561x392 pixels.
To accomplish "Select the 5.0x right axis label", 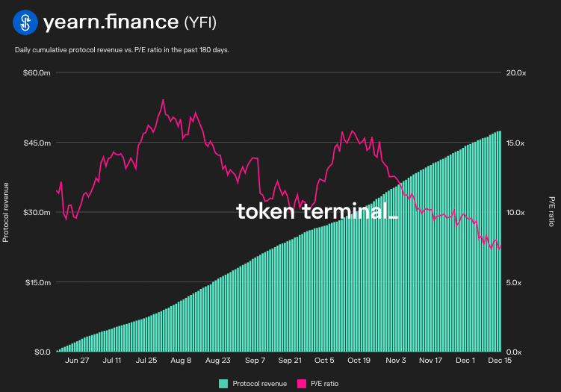I will pyautogui.click(x=518, y=282).
